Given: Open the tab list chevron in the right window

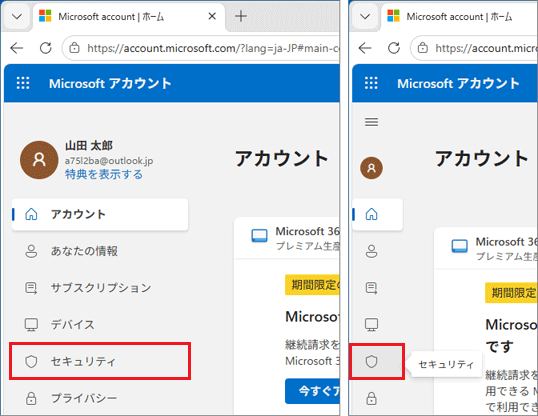Looking at the screenshot, I should 365,16.
